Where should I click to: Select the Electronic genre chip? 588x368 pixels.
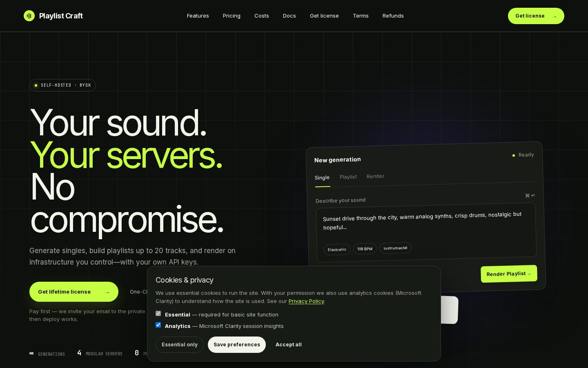[337, 249]
